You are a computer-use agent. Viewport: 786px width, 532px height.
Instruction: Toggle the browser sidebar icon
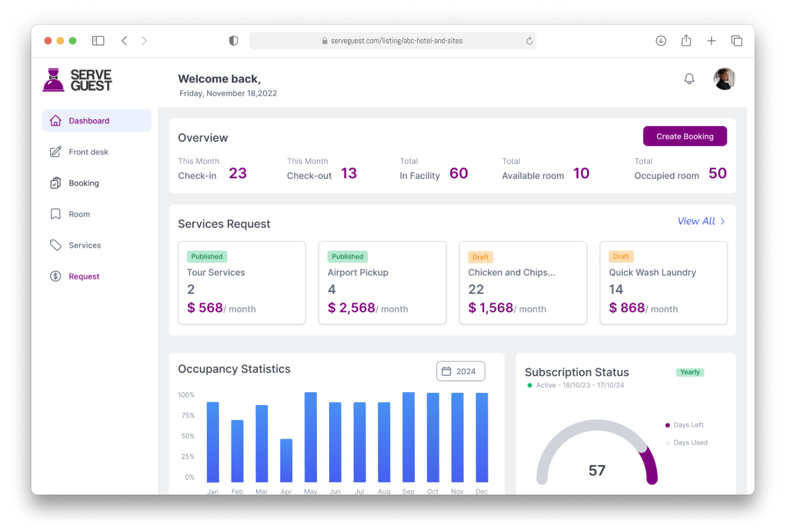click(98, 41)
